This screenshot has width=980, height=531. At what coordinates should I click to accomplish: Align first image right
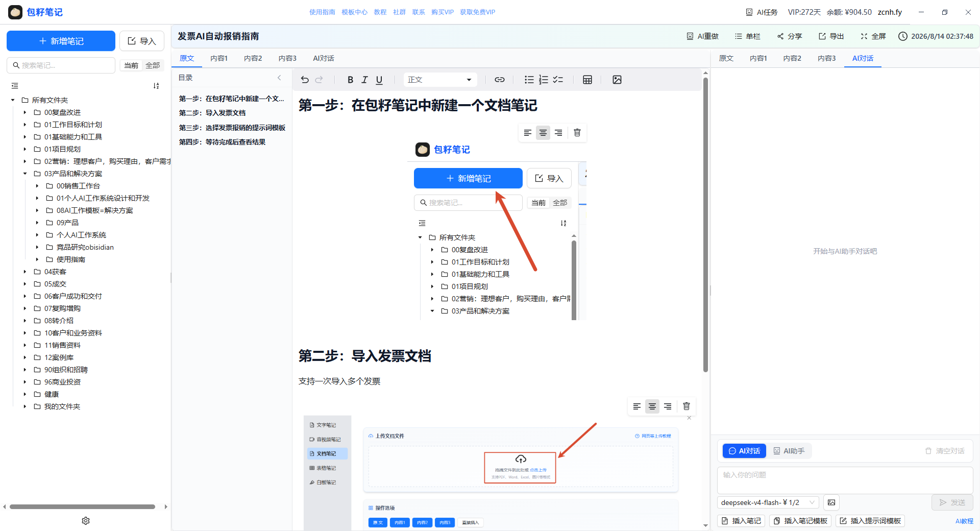coord(558,133)
